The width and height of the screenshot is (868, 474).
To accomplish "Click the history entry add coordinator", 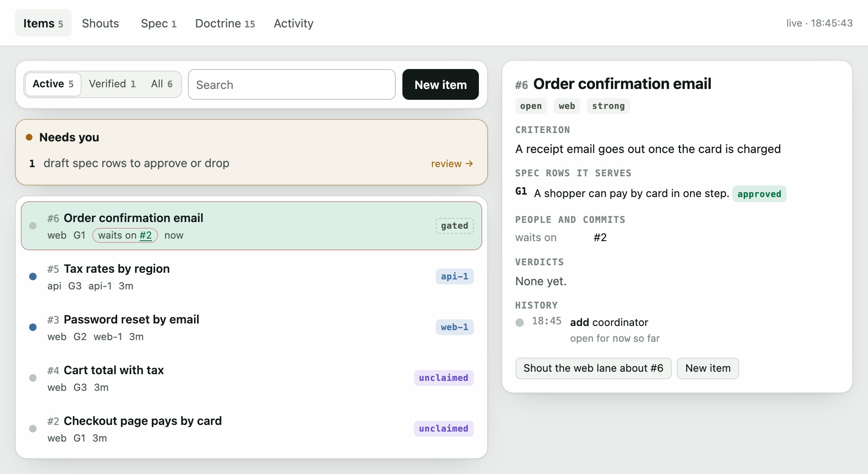I will (609, 322).
